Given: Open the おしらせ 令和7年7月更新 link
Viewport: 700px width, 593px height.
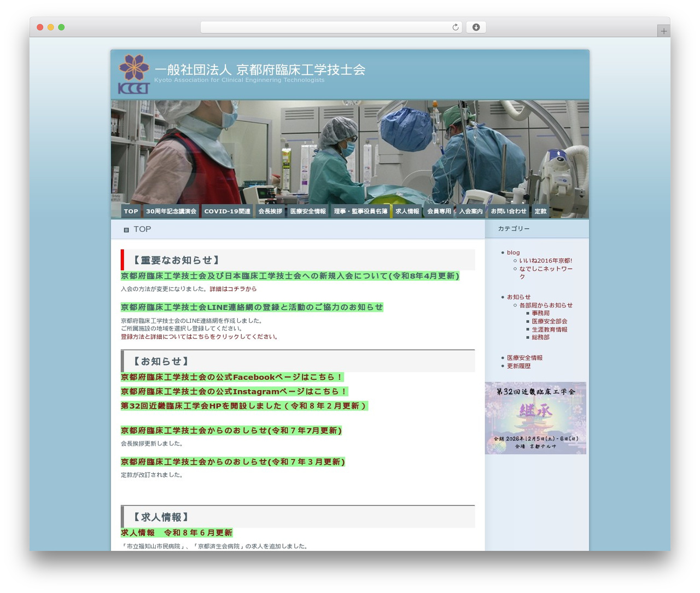Looking at the screenshot, I should [x=231, y=431].
